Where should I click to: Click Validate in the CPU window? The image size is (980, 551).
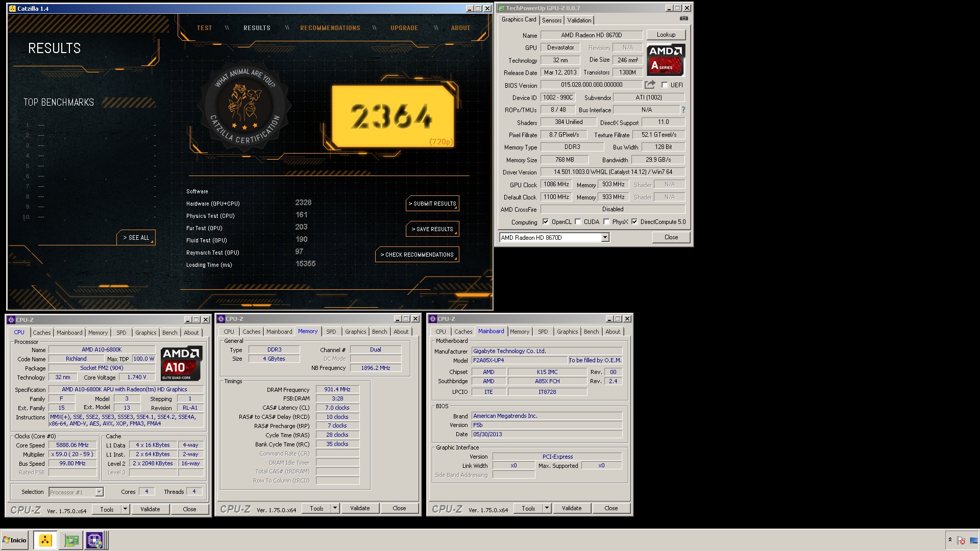click(151, 509)
